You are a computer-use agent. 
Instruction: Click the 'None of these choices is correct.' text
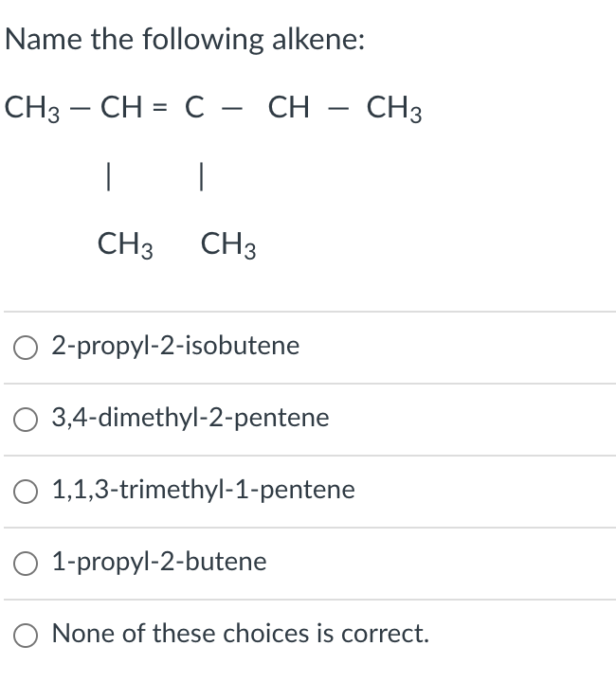pyautogui.click(x=241, y=634)
